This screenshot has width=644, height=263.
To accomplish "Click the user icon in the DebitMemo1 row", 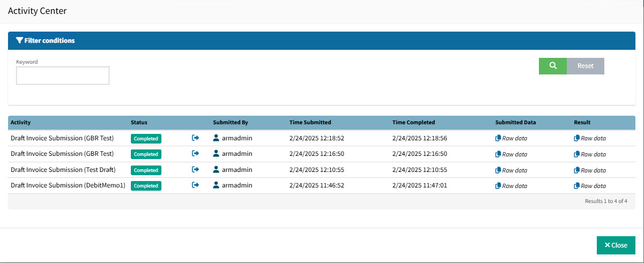I will [216, 185].
